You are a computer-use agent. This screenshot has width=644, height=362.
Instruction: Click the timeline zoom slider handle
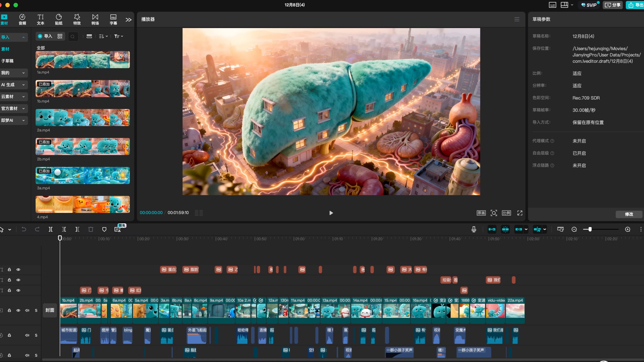tap(590, 229)
